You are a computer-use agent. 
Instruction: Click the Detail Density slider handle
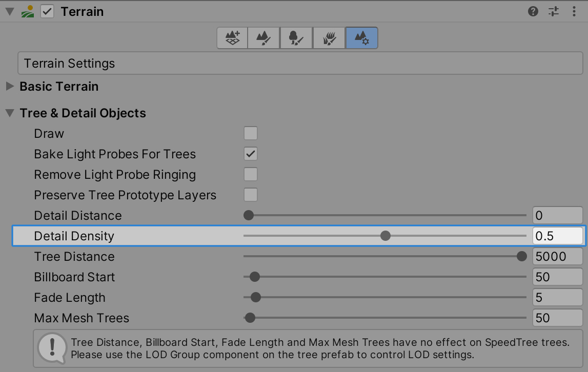click(x=385, y=236)
